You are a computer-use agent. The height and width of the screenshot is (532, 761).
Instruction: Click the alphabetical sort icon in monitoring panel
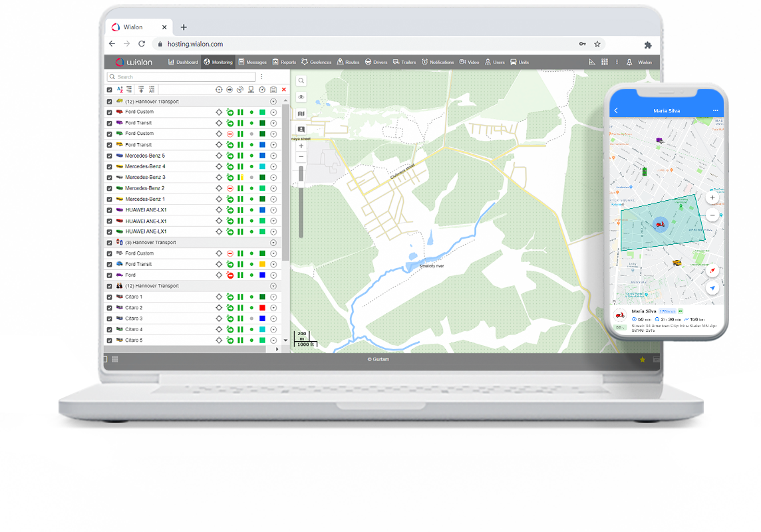click(120, 89)
